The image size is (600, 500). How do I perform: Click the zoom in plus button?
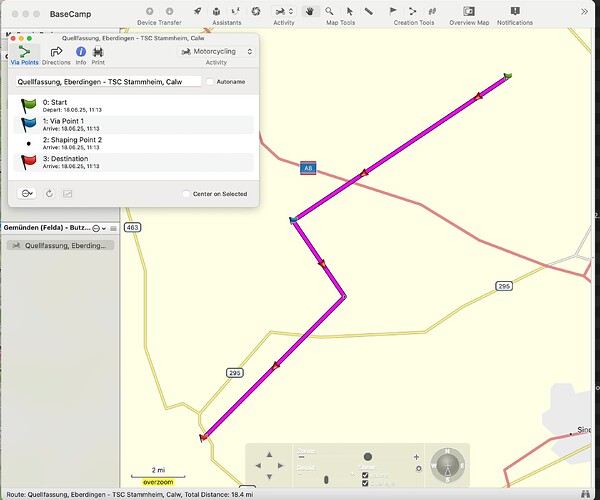pos(416,457)
